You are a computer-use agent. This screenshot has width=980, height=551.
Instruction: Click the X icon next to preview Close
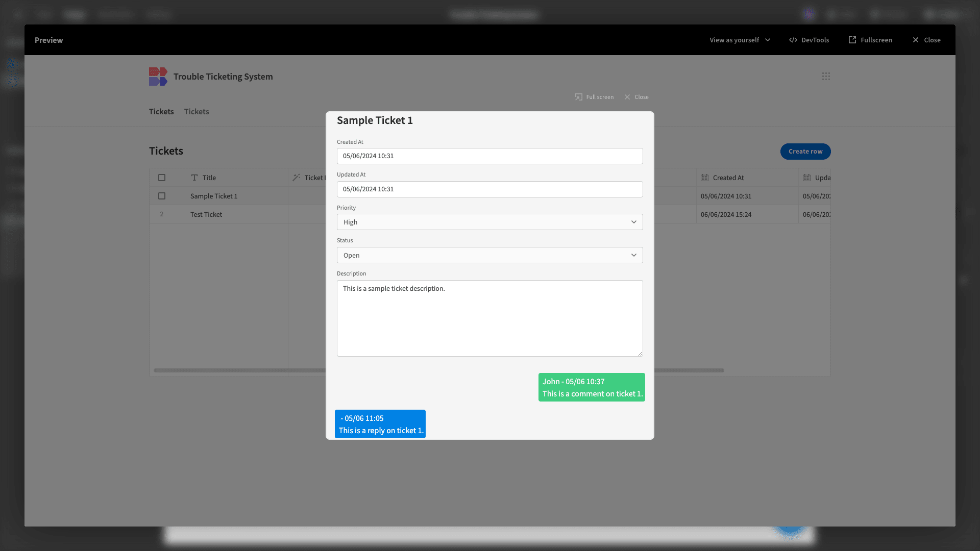click(915, 40)
